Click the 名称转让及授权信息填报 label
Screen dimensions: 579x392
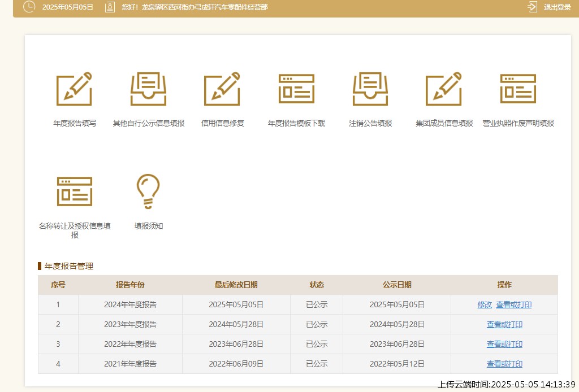[75, 230]
